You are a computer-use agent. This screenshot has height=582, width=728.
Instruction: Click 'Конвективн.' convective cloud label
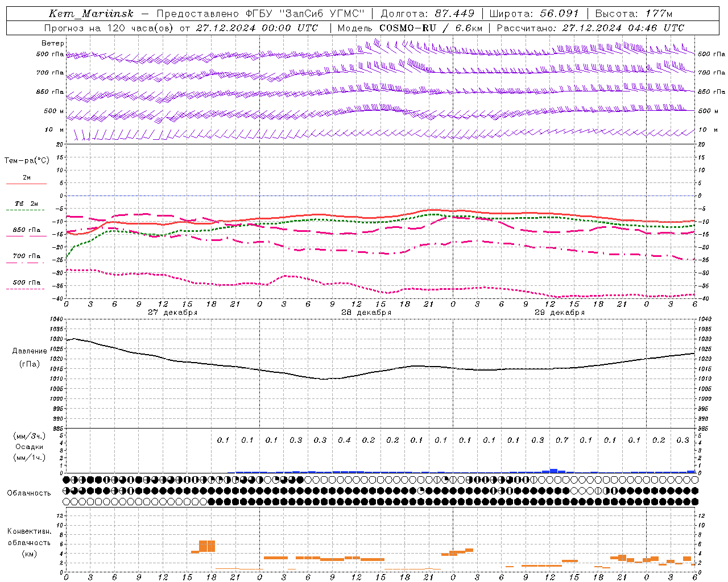[x=29, y=532]
